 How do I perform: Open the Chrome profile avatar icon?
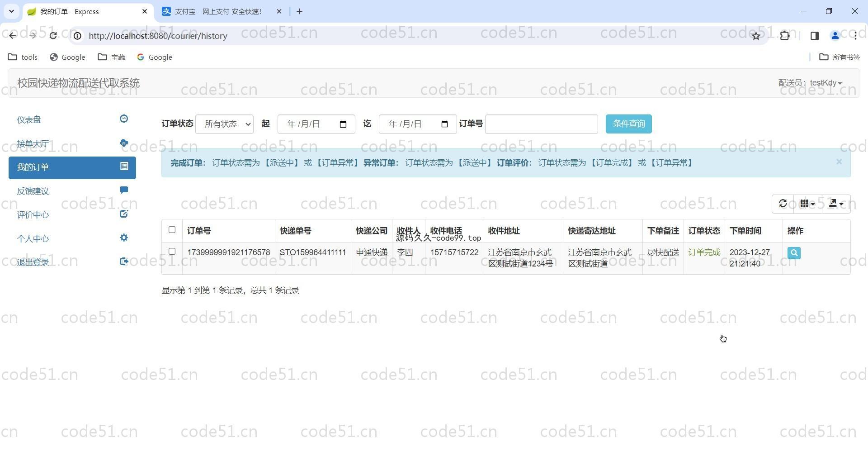[835, 35]
